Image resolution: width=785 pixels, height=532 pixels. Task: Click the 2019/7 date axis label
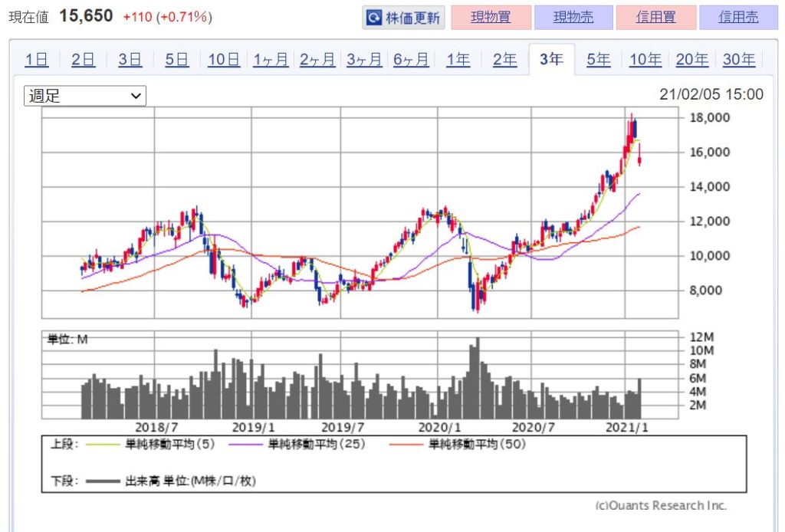tap(343, 428)
